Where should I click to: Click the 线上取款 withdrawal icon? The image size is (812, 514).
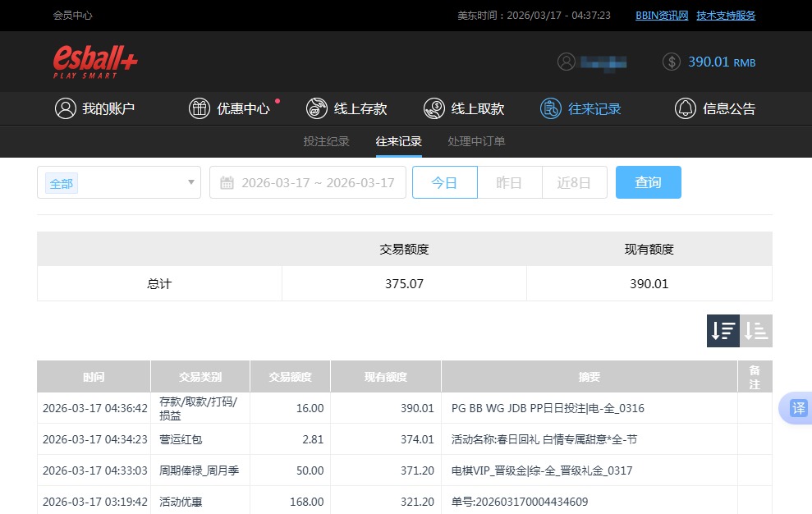(434, 108)
